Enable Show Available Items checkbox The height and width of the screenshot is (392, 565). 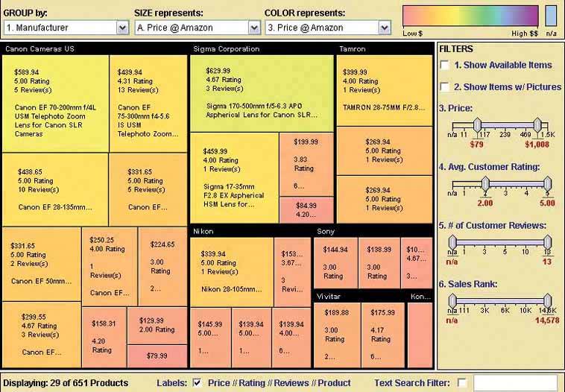point(445,66)
